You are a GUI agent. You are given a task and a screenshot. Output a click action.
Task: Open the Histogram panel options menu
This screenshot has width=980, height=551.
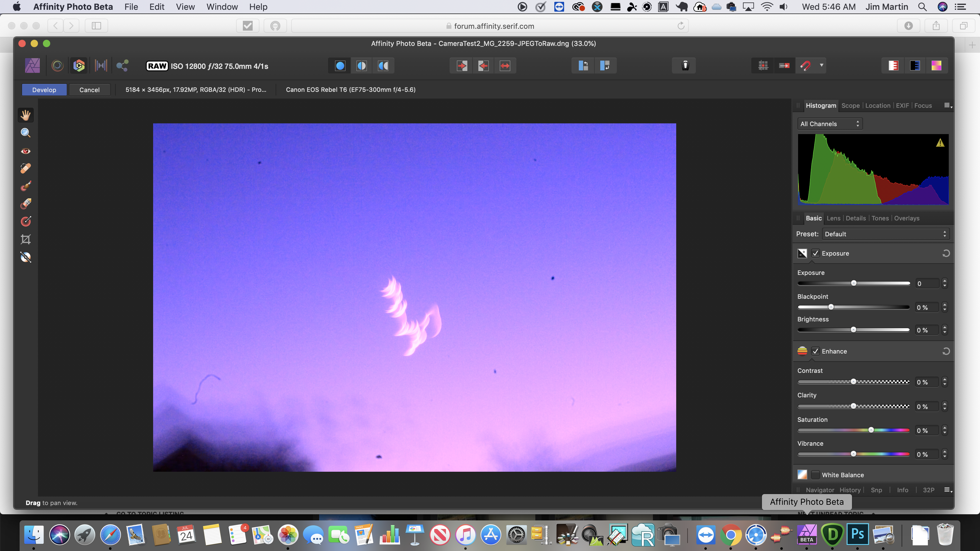(x=948, y=106)
